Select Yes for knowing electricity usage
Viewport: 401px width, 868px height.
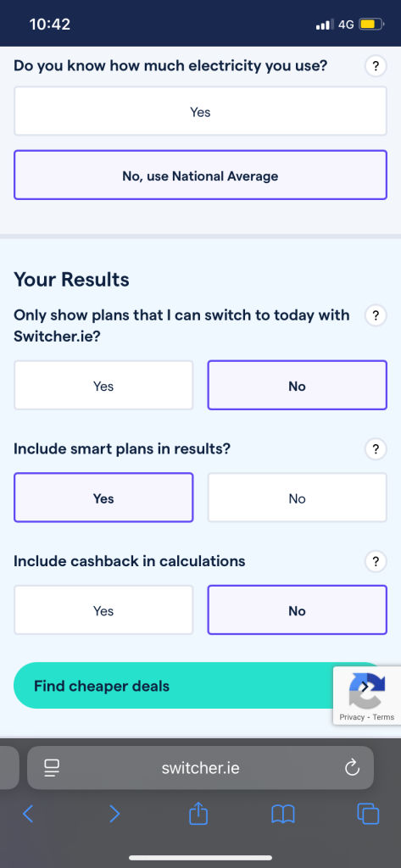coord(200,111)
